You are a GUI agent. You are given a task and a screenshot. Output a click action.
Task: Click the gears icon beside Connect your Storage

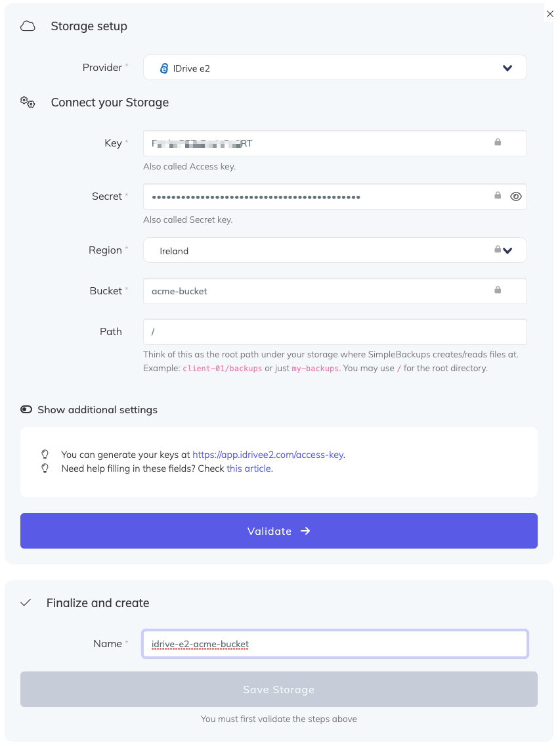tap(28, 102)
